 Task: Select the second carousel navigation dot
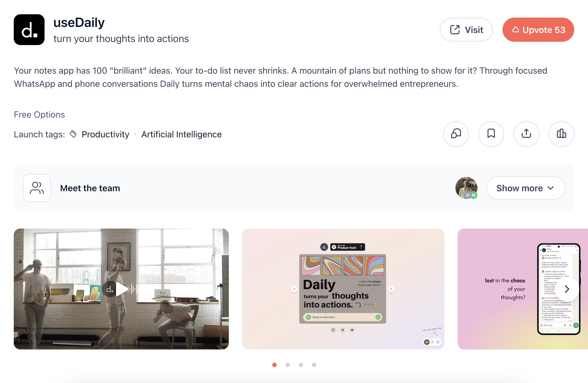tap(288, 365)
